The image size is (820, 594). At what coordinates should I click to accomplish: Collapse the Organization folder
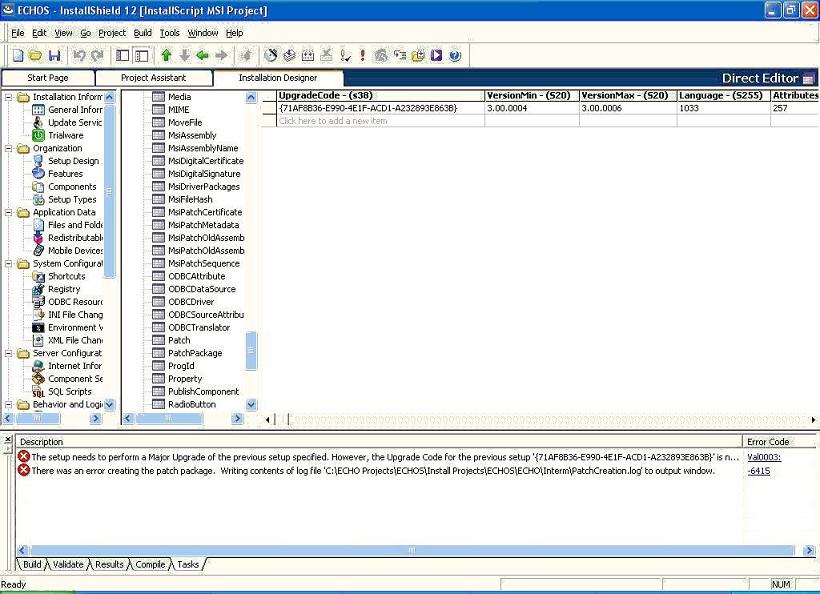(x=9, y=148)
